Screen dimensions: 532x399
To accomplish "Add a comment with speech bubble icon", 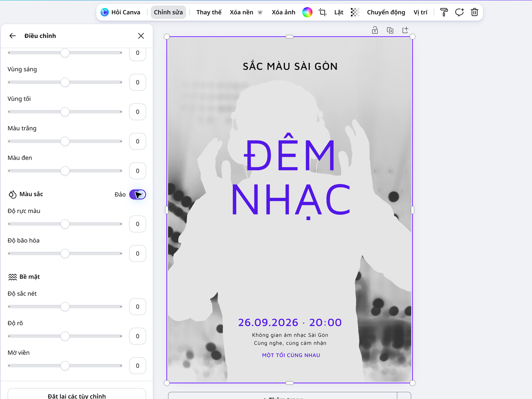I will [459, 12].
